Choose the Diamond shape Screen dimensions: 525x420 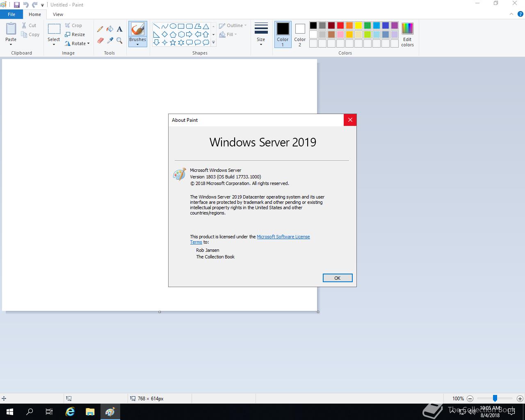click(164, 34)
